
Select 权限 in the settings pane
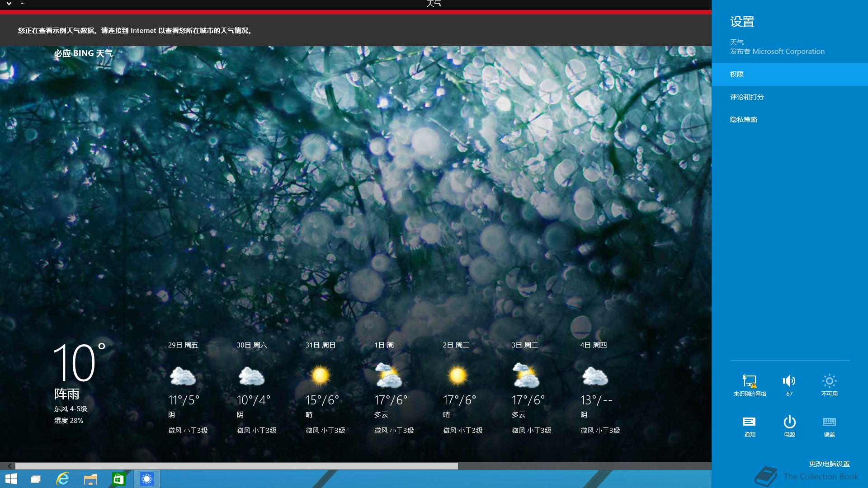pos(790,75)
